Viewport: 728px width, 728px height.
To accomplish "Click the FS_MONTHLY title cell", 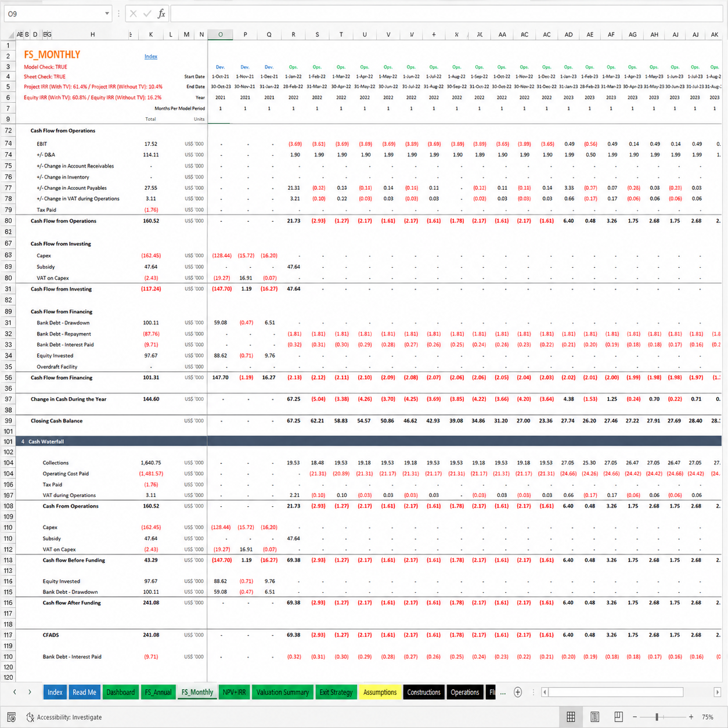I will pos(52,55).
